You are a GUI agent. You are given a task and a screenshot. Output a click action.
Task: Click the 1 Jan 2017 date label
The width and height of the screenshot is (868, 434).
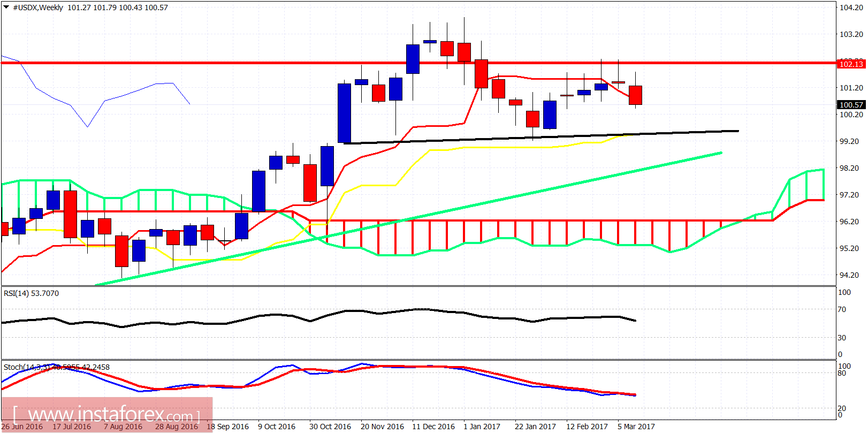point(482,427)
